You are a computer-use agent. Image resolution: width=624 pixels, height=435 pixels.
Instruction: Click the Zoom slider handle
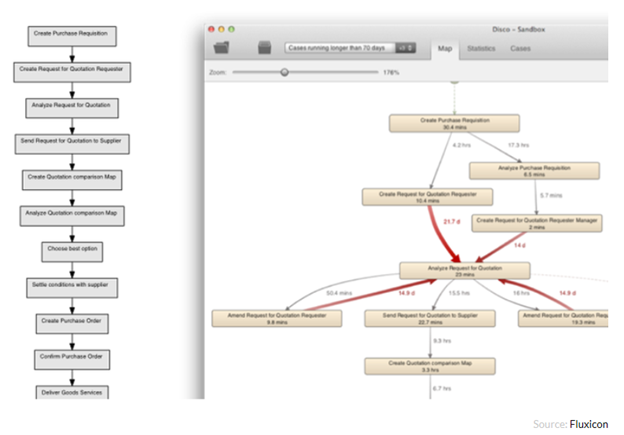click(284, 72)
